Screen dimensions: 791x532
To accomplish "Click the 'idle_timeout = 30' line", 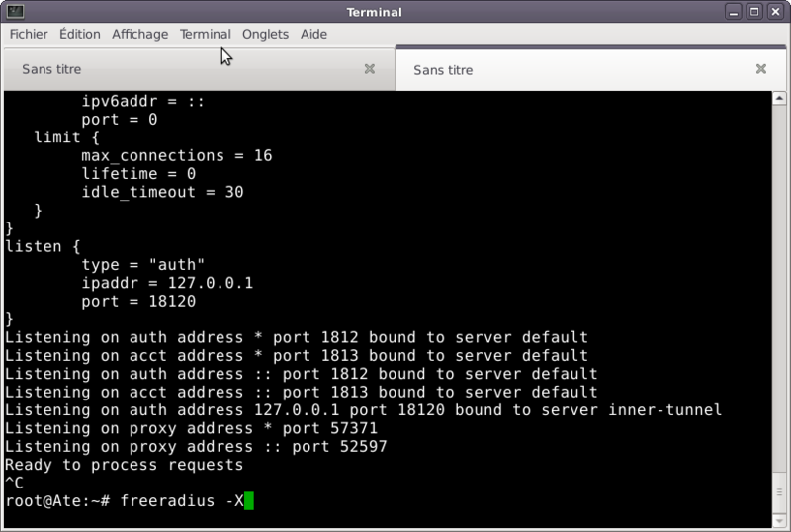I will pyautogui.click(x=162, y=192).
